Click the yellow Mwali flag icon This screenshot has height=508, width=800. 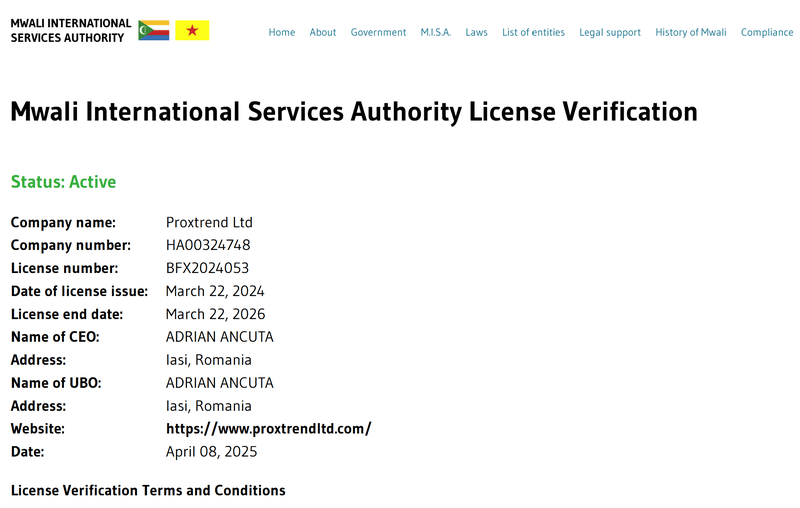coord(192,30)
